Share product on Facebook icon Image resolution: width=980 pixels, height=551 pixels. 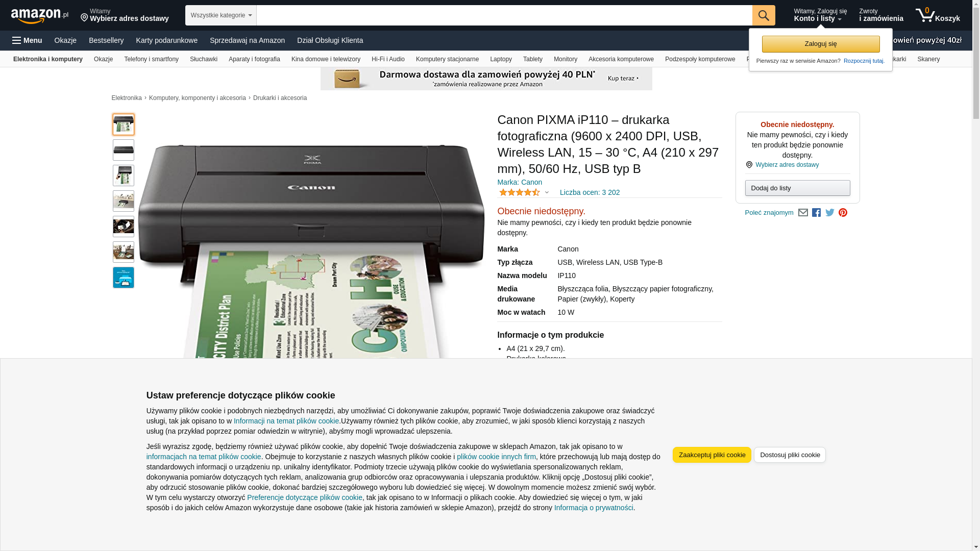click(816, 213)
